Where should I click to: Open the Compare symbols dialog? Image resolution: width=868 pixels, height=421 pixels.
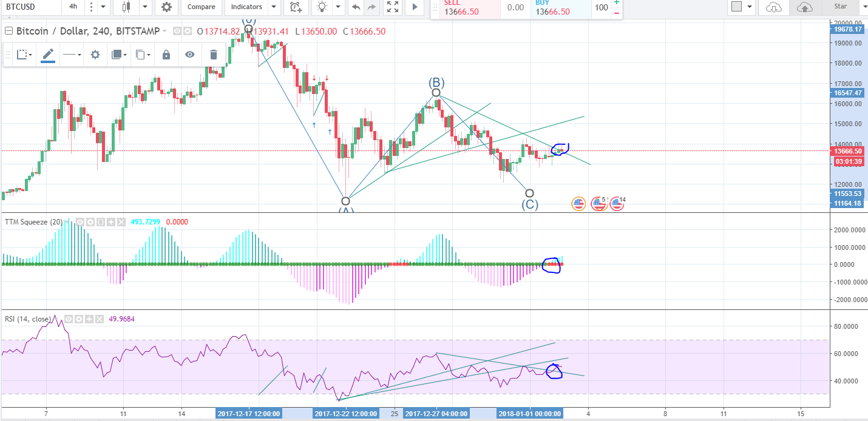click(x=201, y=7)
